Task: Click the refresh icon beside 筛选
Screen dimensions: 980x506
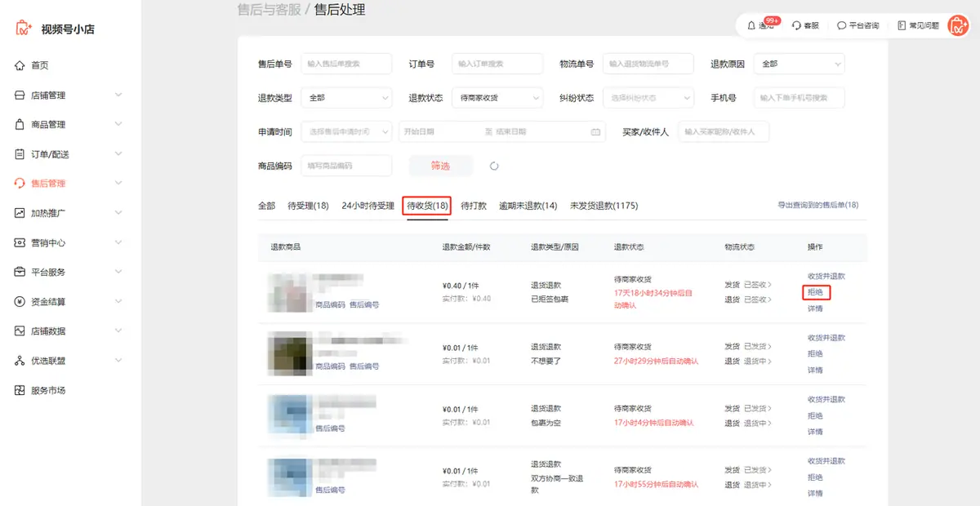Action: (494, 166)
